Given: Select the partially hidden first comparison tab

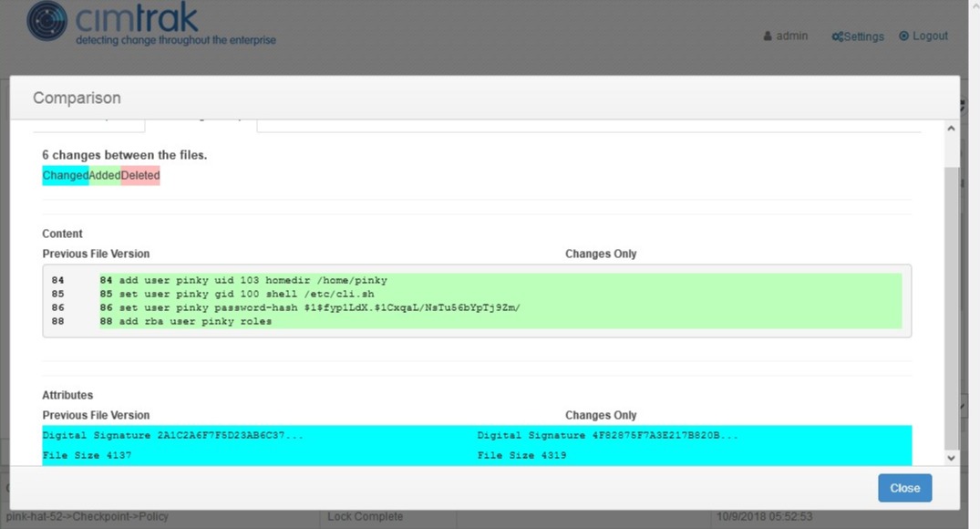Looking at the screenshot, I should coord(88,120).
